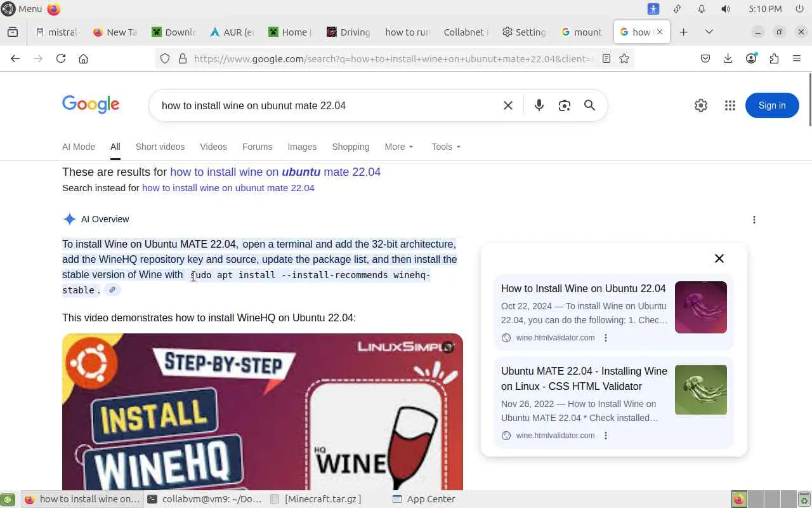Screen dimensions: 812x508
Task: Focus the Firefox address bar URL
Action: (394, 58)
